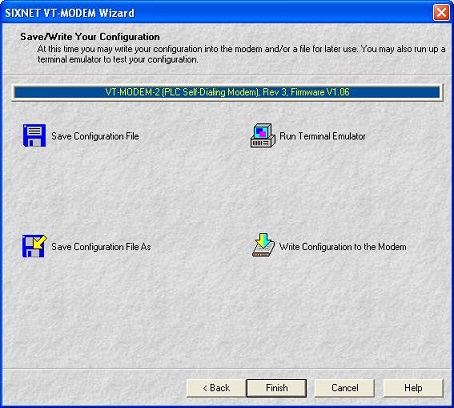Click the SIXNET VT-MODEM Wizard title bar
The width and height of the screenshot is (454, 408).
click(x=217, y=13)
